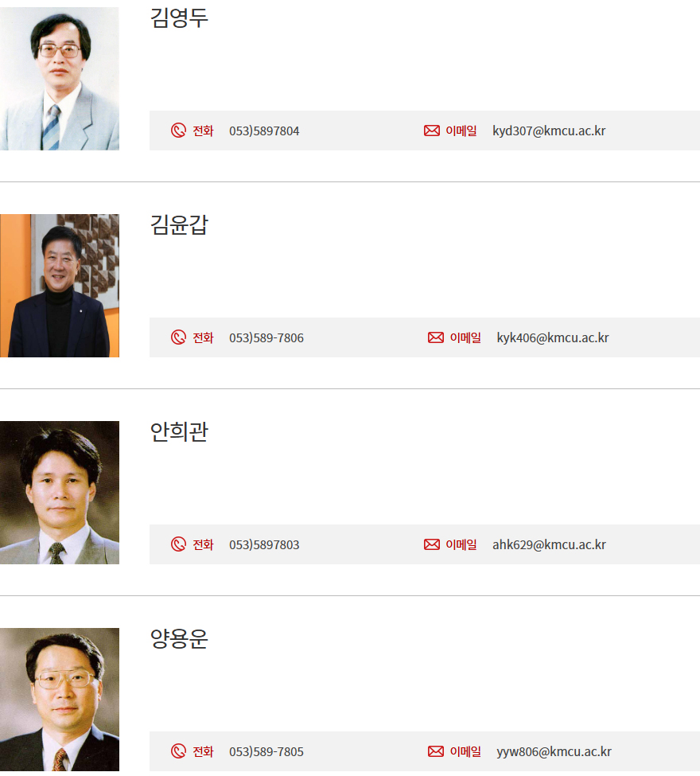Click the profile photo of 김영두
Image resolution: width=700 pixels, height=776 pixels.
click(60, 79)
